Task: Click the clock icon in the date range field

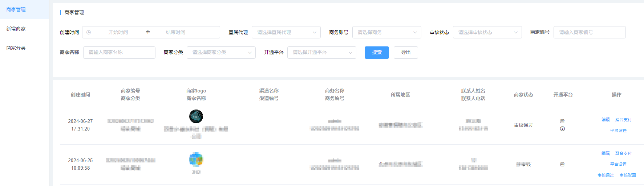Action: [89, 32]
